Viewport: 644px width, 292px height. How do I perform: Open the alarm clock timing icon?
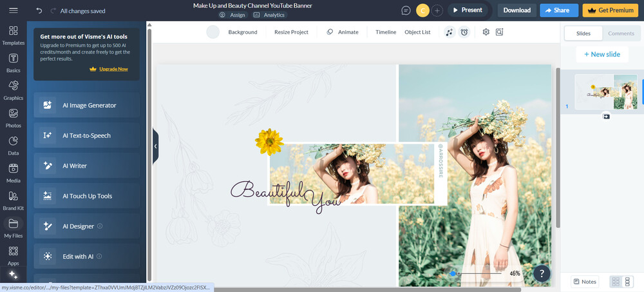[x=464, y=32]
